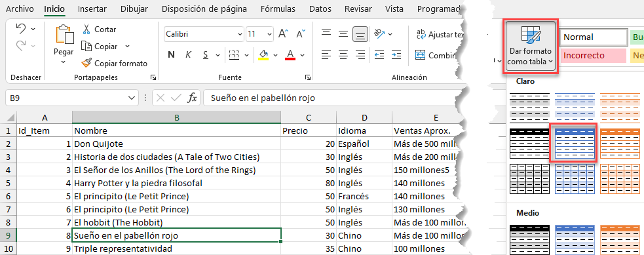Click Ajustar texto wrap button
The image size is (644, 255).
(x=440, y=35)
